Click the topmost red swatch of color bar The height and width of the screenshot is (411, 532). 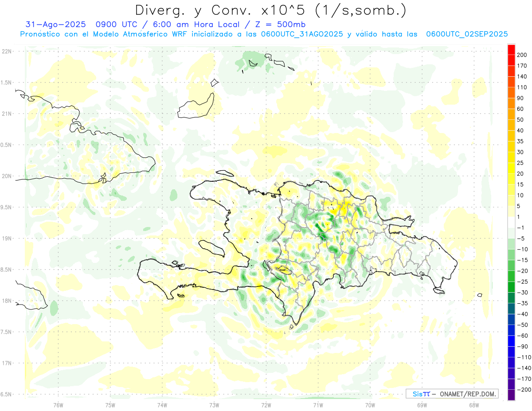pyautogui.click(x=511, y=50)
